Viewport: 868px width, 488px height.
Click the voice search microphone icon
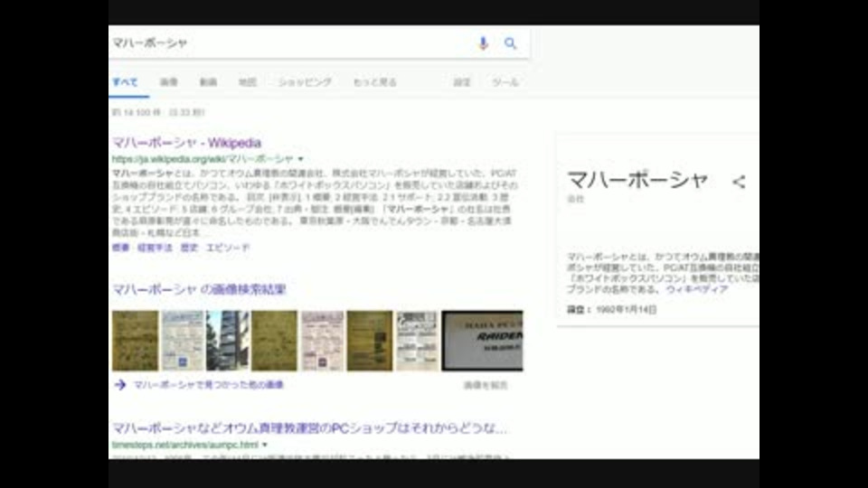click(x=483, y=43)
